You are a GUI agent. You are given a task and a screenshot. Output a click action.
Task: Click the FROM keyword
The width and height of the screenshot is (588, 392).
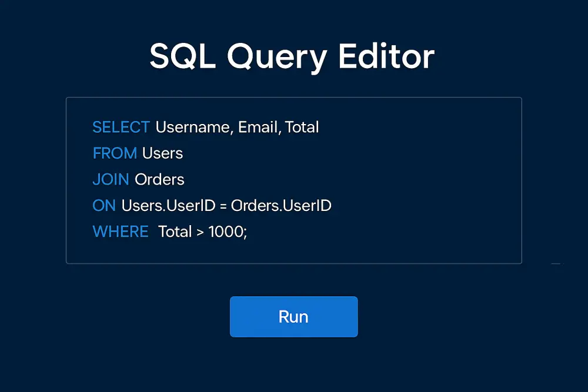[115, 153]
